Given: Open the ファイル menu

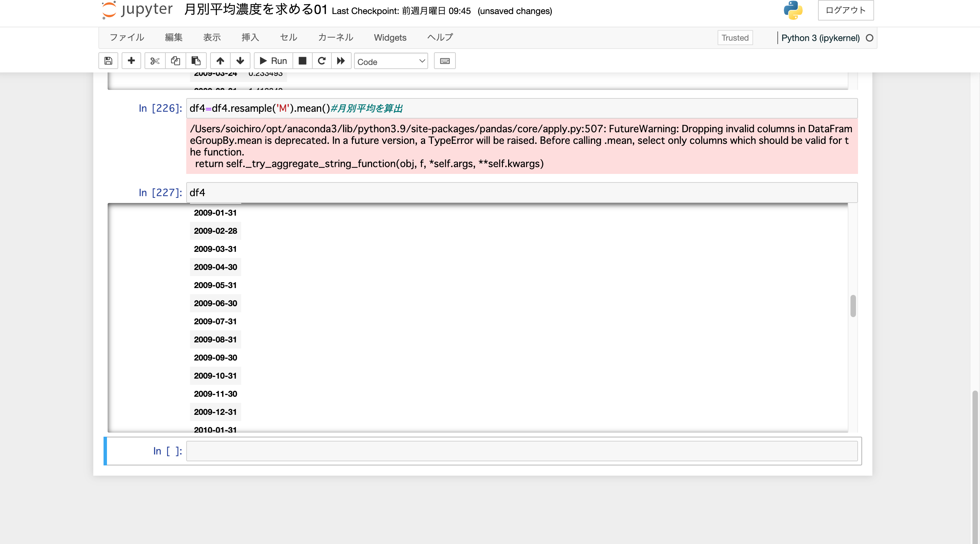Looking at the screenshot, I should (x=127, y=38).
